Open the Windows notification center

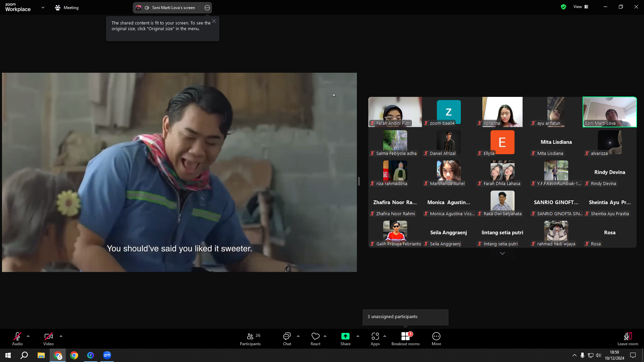(633, 355)
